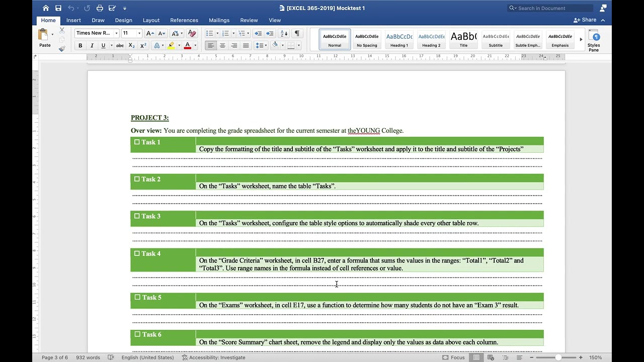Align paragraph text to the right

234,46
